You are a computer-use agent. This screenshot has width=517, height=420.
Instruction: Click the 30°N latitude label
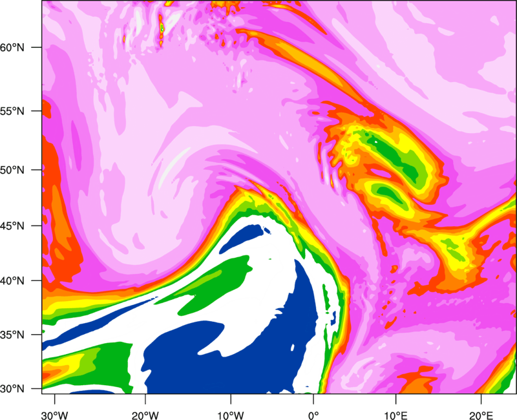click(x=12, y=389)
